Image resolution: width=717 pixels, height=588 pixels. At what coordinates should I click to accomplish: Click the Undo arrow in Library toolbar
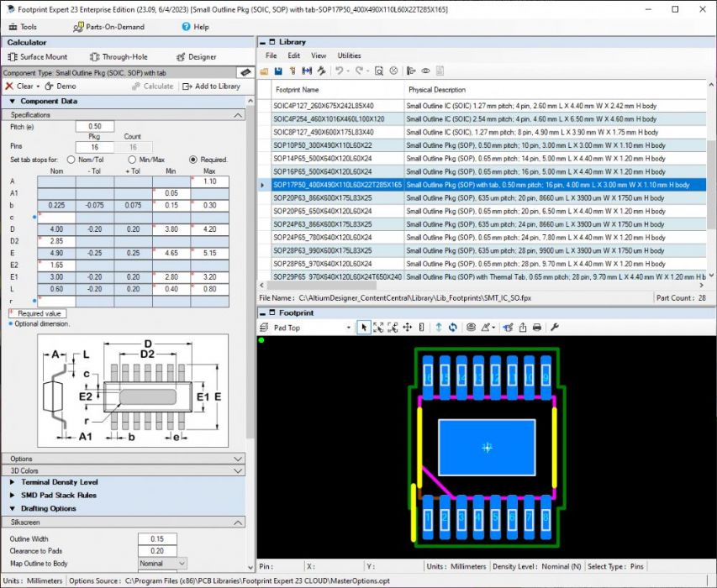coord(339,71)
